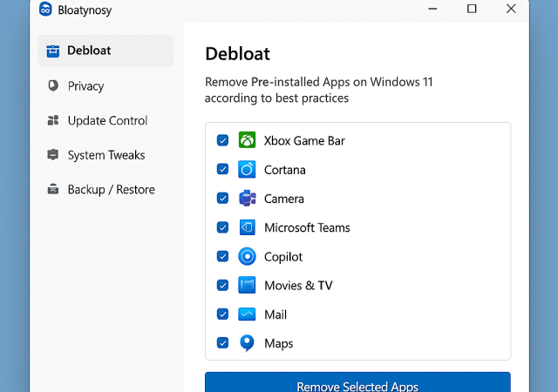Click the Maps pin icon

pyautogui.click(x=248, y=343)
